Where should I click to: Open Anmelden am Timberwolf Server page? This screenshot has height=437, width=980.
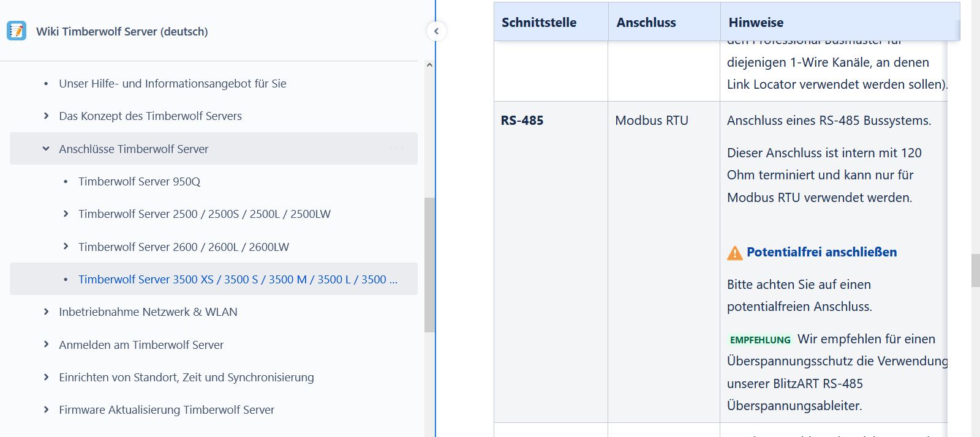141,345
